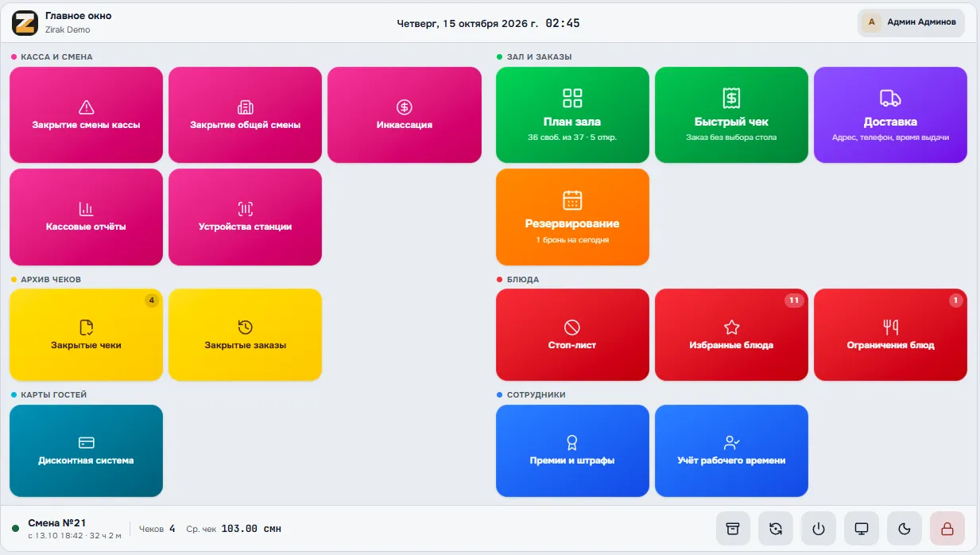The width and height of the screenshot is (980, 555).
Task: Click the power icon in bottom bar
Action: (819, 529)
